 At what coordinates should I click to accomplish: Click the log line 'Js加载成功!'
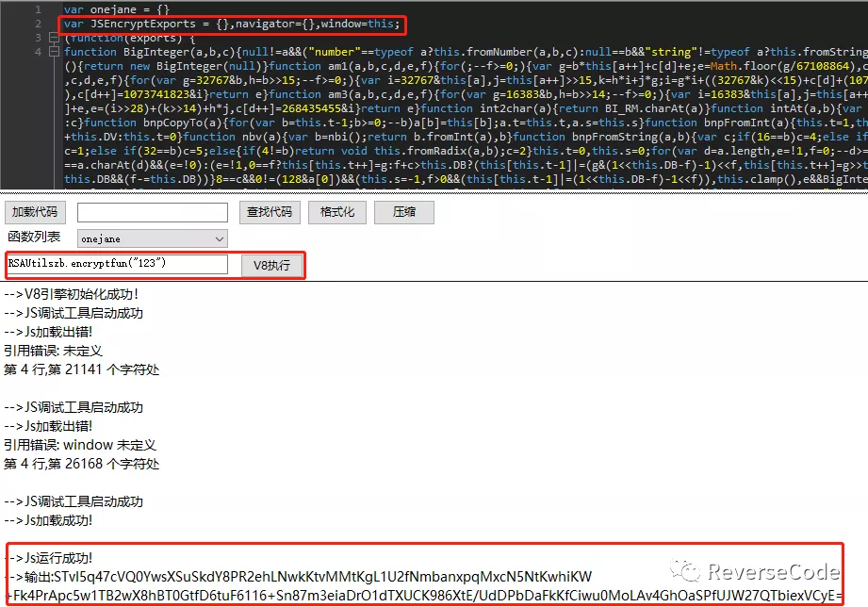48,520
